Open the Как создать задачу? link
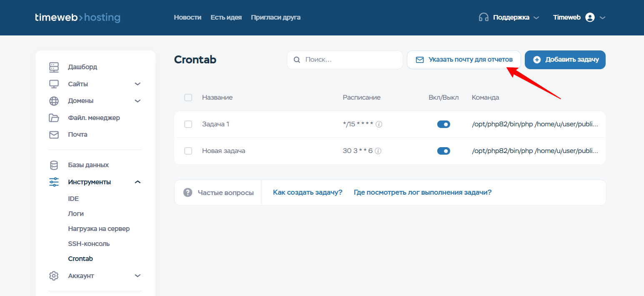Image resolution: width=644 pixels, height=296 pixels. click(308, 192)
